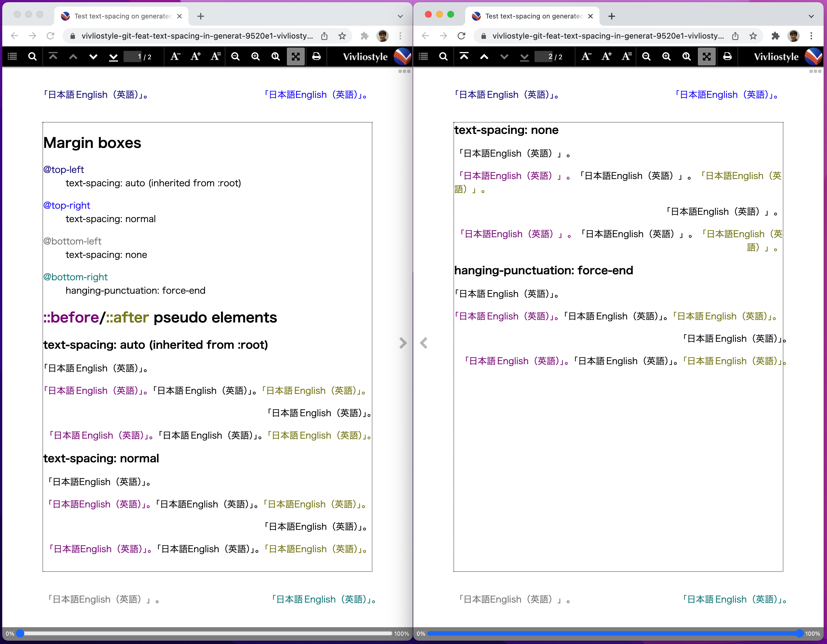The height and width of the screenshot is (644, 827).
Task: Reset font size using A= toolbar icon
Action: click(216, 57)
